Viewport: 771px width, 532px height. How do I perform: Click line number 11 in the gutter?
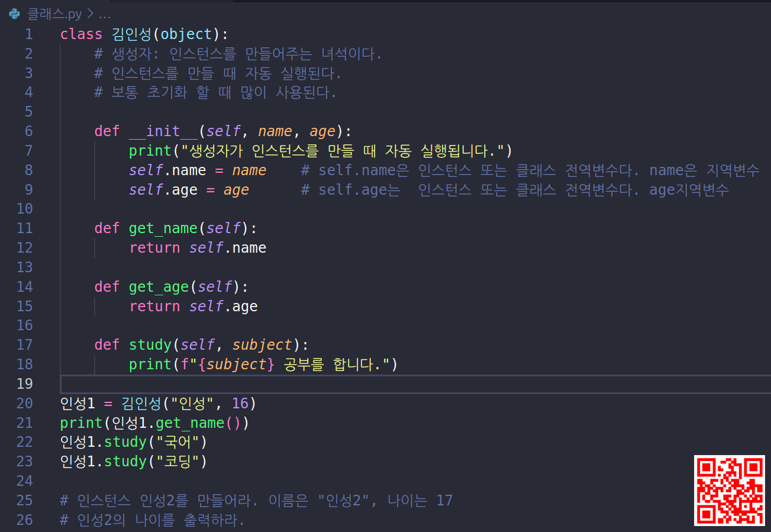pos(25,228)
